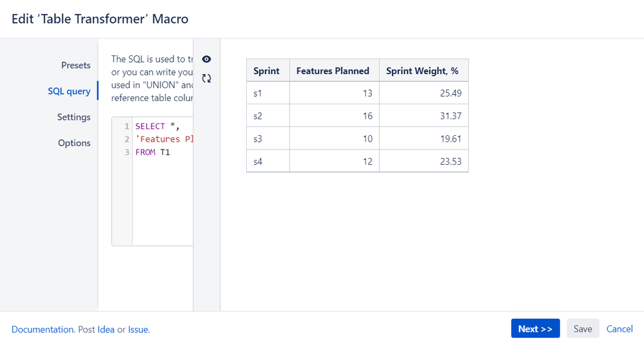Viewport: 644px width, 342px height.
Task: Open the Documentation link
Action: click(43, 329)
